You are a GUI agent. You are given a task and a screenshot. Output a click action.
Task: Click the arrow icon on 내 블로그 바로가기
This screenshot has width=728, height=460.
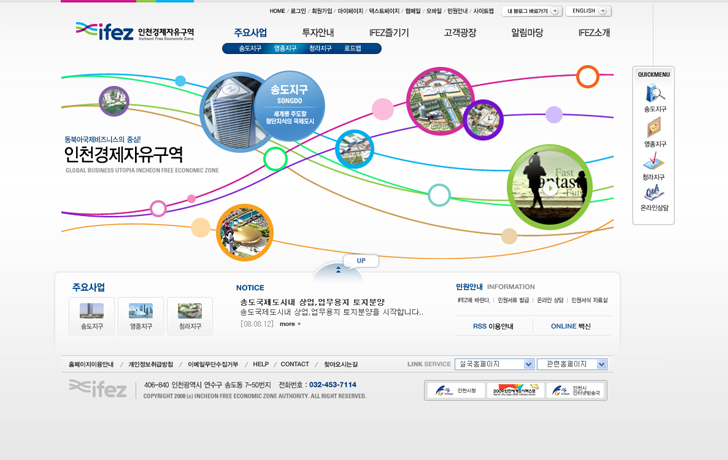click(x=554, y=11)
